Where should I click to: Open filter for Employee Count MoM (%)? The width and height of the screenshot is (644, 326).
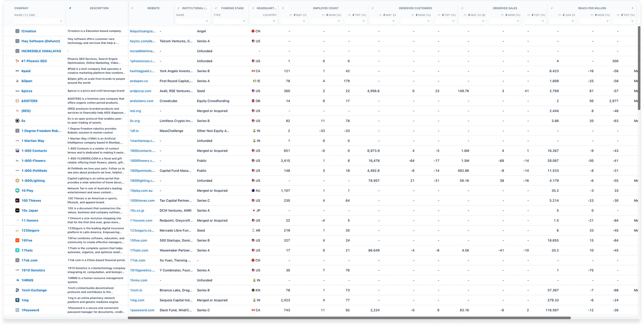(x=339, y=21)
